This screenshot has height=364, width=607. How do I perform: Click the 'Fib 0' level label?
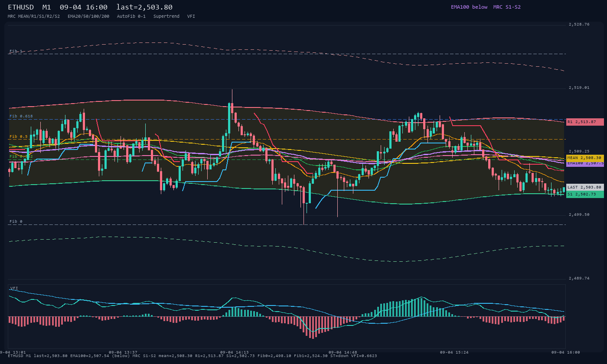point(16,221)
